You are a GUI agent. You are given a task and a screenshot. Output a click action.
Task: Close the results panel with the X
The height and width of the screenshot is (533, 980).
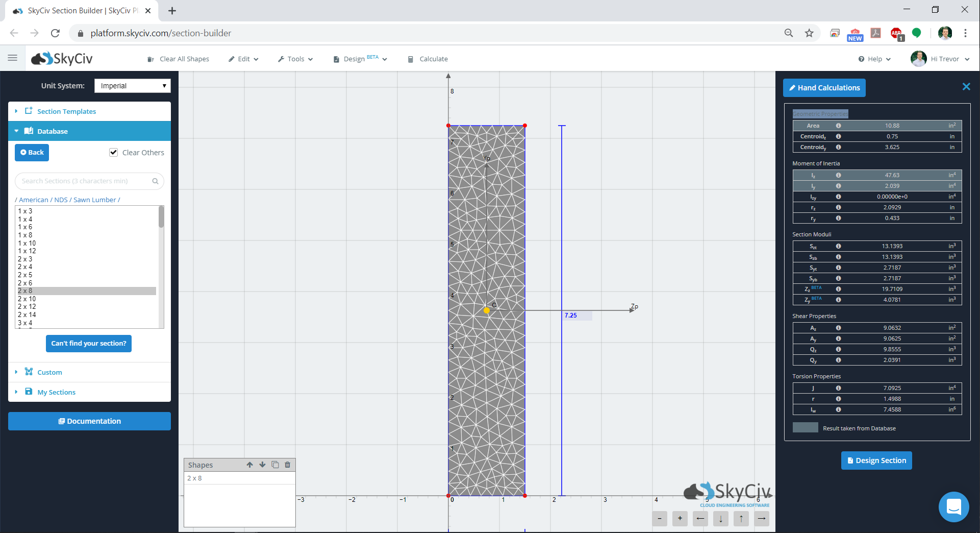966,87
